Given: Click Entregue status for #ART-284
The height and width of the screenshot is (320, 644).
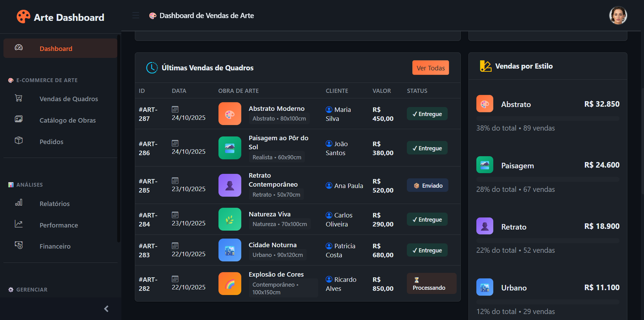Looking at the screenshot, I should point(427,220).
